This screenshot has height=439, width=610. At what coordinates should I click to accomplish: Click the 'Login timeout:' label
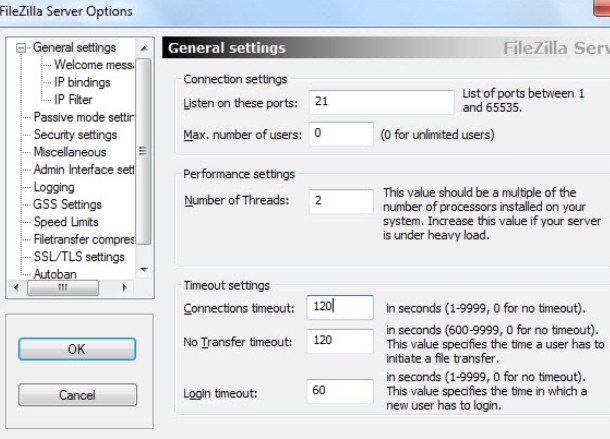(220, 393)
